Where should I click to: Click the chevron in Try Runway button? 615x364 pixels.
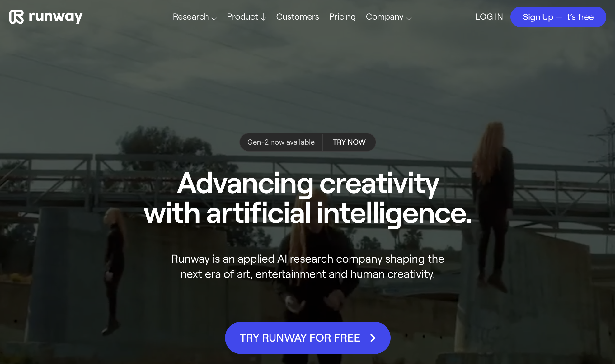coord(373,338)
